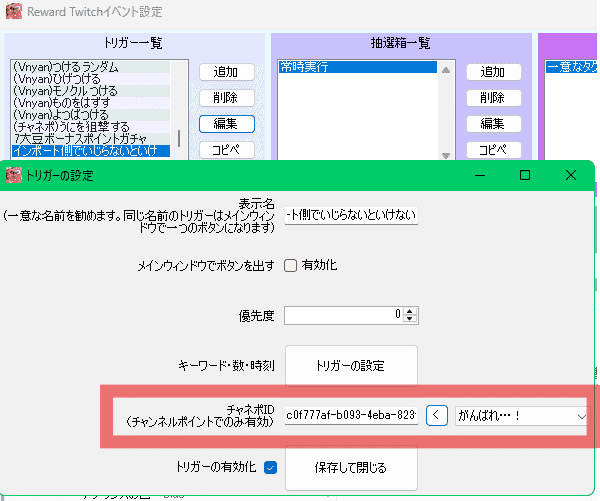Click scroll down arrow in 抽選箱一覧 list
Image resolution: width=600 pixels, height=501 pixels.
click(x=446, y=155)
